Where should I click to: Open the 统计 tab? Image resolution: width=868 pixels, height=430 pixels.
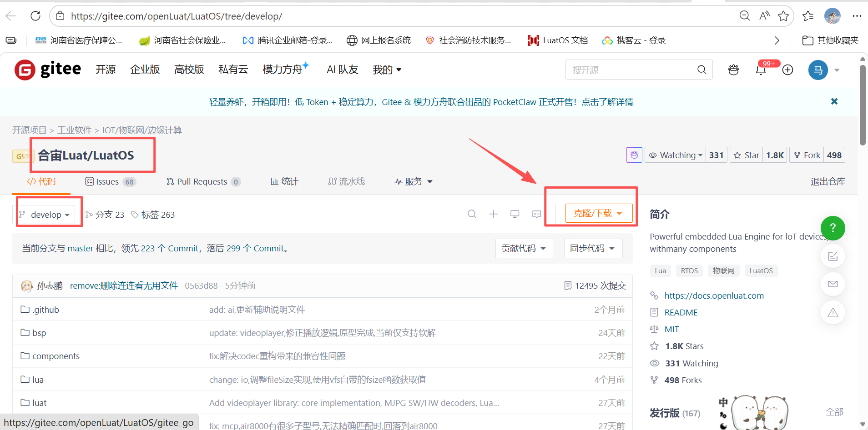click(284, 181)
